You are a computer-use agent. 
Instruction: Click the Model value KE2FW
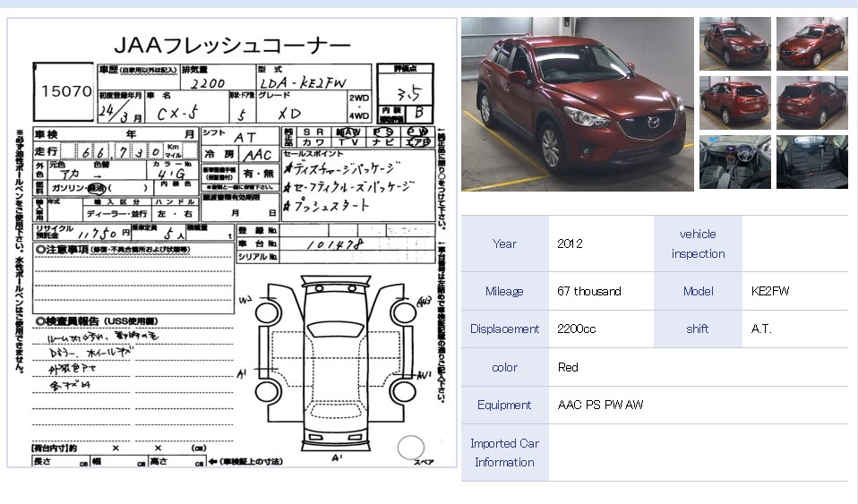tap(770, 291)
